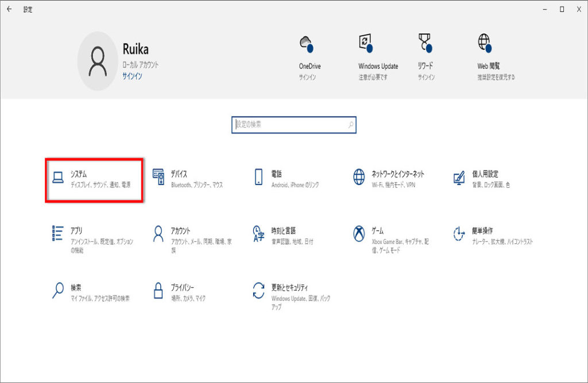
Task: Open the リワード rewards icon
Action: [x=425, y=44]
